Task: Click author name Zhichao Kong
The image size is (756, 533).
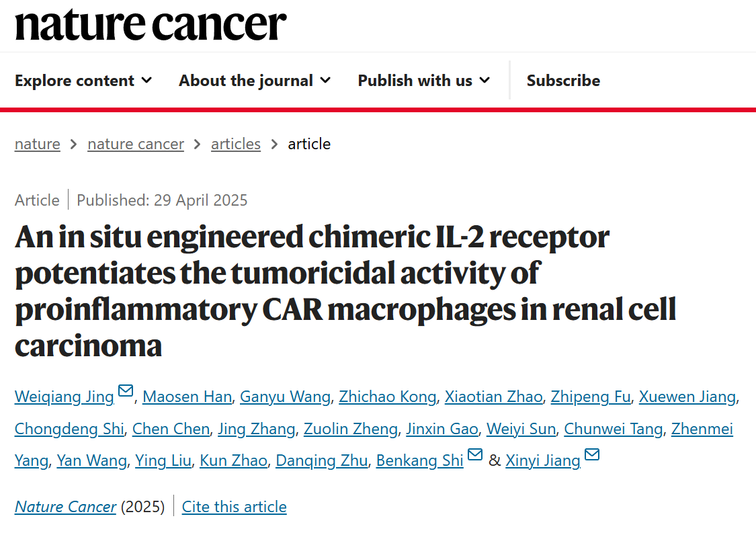Action: pyautogui.click(x=388, y=397)
